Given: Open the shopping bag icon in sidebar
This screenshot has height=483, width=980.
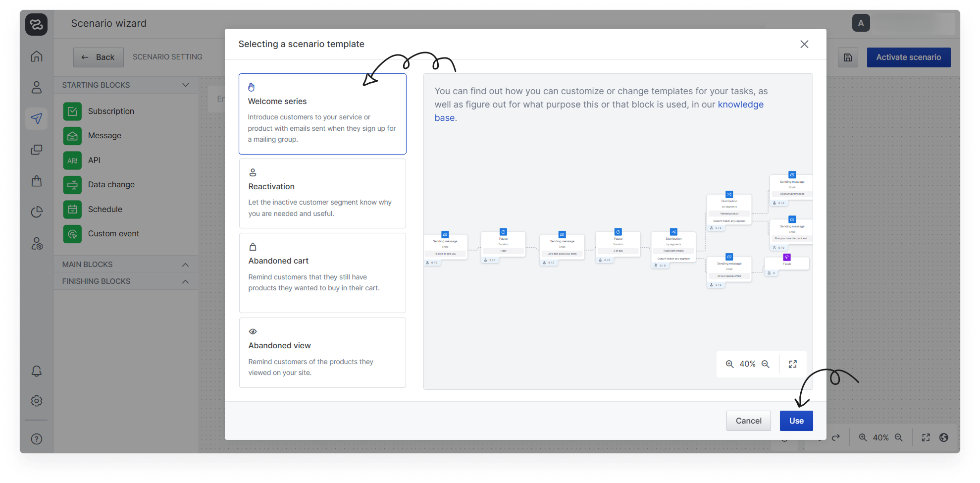Looking at the screenshot, I should tap(37, 181).
